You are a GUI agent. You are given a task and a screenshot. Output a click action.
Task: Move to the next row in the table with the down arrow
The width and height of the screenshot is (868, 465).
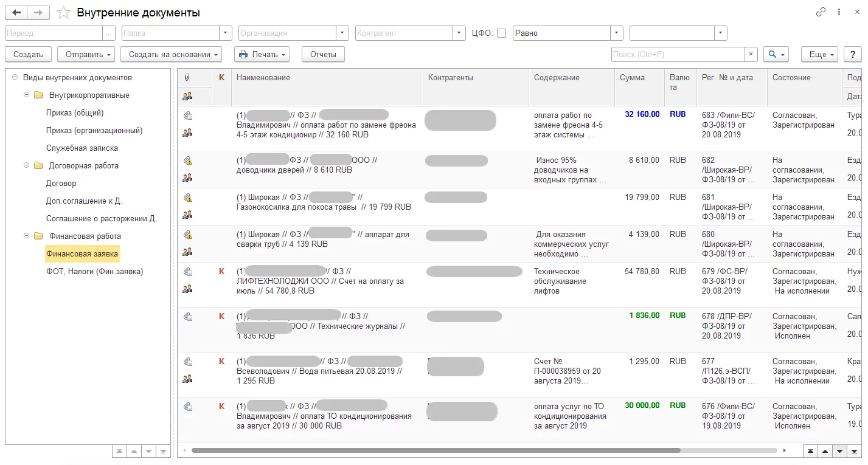tap(839, 450)
